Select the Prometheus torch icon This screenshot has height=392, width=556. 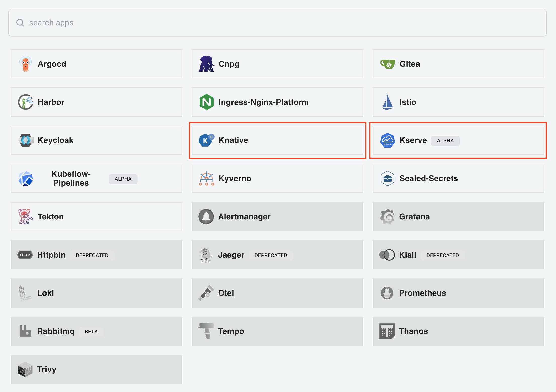(x=387, y=293)
